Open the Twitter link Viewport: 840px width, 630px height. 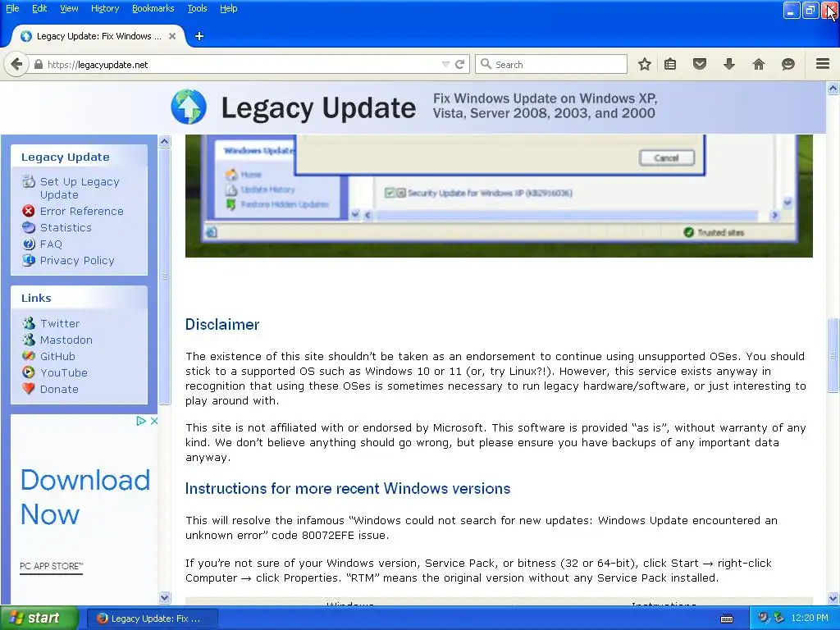point(59,323)
